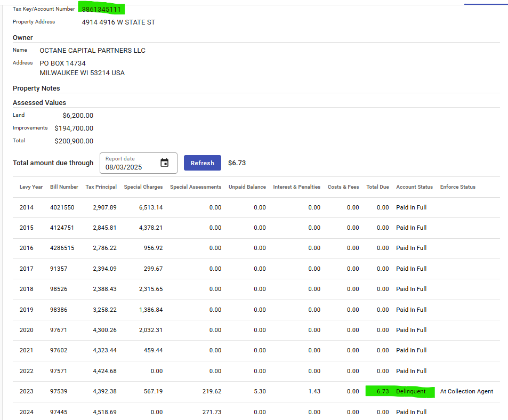Sort by Levy Year column header
Image resolution: width=508 pixels, height=420 pixels.
(31, 187)
